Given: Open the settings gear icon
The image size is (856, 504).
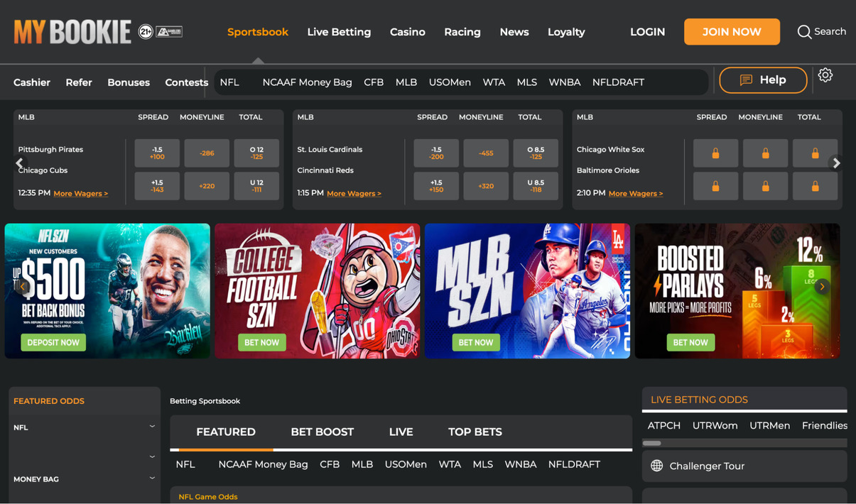Looking at the screenshot, I should [x=825, y=75].
